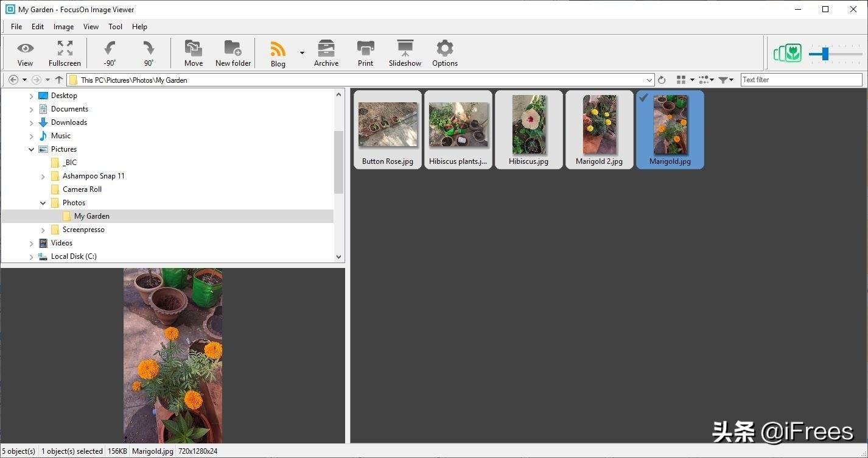Expand the Ashampoo Snap 11 folder
Viewport: 868px width, 458px height.
pyautogui.click(x=43, y=176)
